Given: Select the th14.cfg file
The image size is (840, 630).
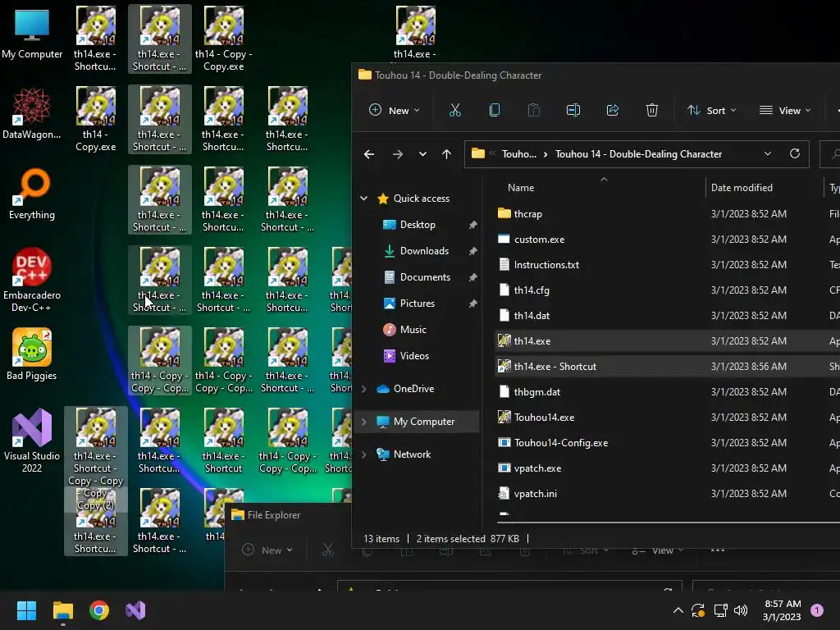Looking at the screenshot, I should 532,290.
